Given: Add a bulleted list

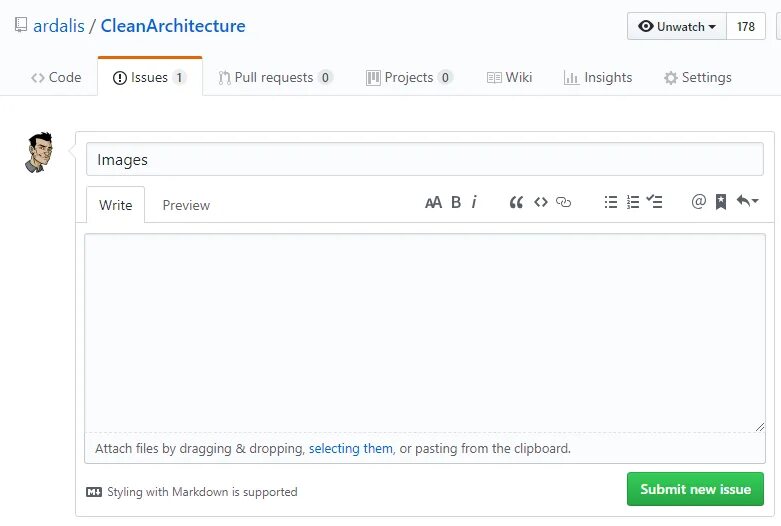Looking at the screenshot, I should click(611, 202).
